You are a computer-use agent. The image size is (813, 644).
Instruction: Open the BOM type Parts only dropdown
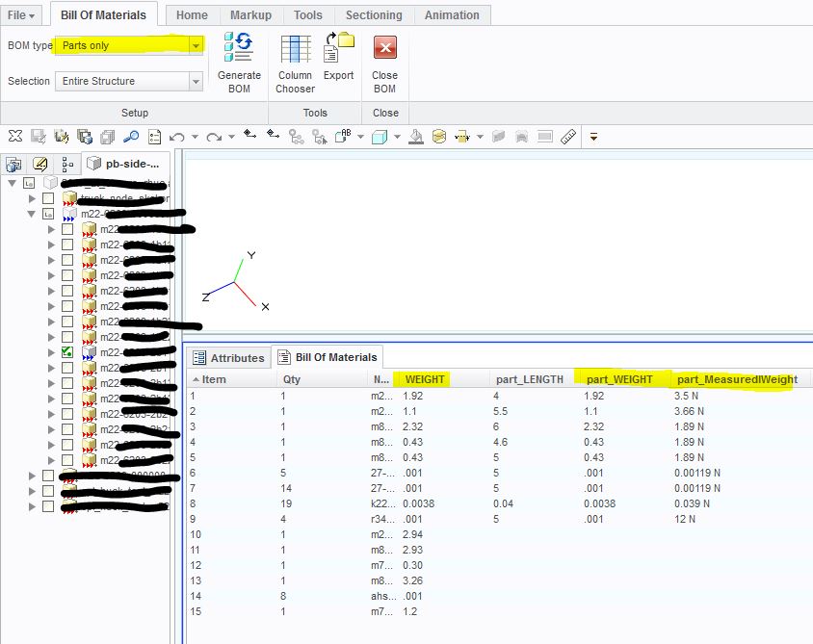click(x=196, y=45)
